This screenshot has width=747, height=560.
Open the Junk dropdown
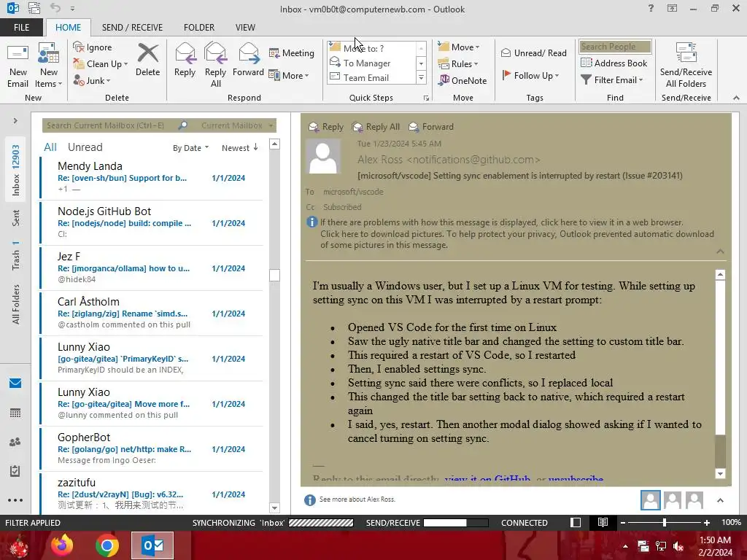coord(91,80)
